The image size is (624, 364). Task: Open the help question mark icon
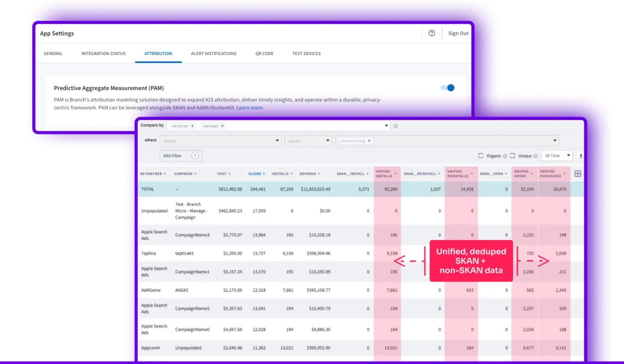pos(432,33)
